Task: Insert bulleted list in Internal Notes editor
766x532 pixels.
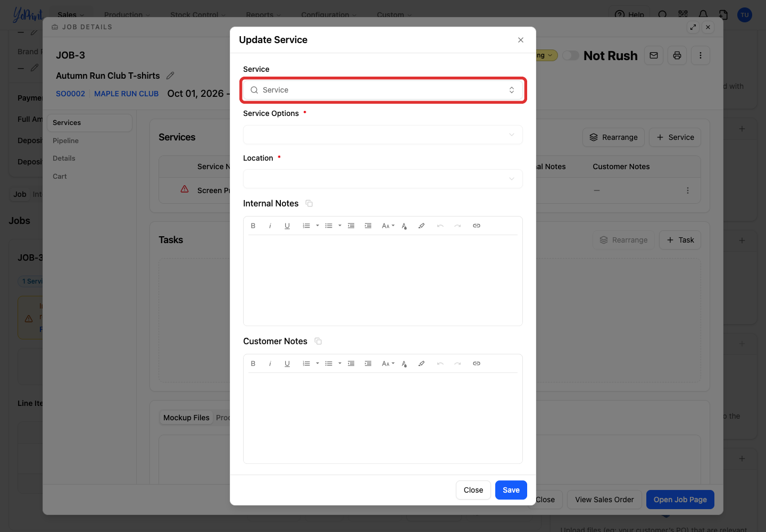Action: pyautogui.click(x=329, y=226)
